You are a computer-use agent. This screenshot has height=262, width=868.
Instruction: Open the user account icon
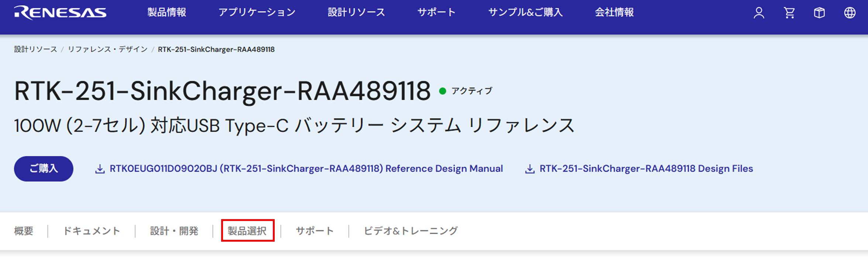click(x=759, y=13)
